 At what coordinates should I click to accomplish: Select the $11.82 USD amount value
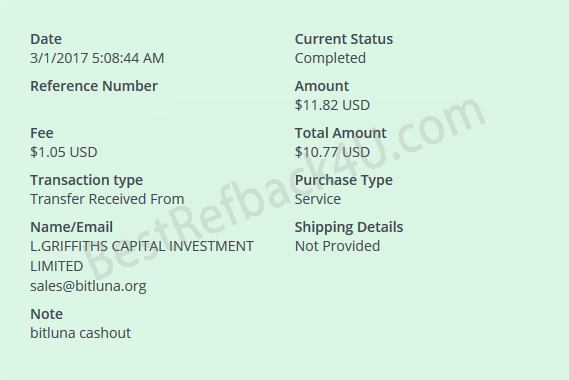(x=332, y=105)
